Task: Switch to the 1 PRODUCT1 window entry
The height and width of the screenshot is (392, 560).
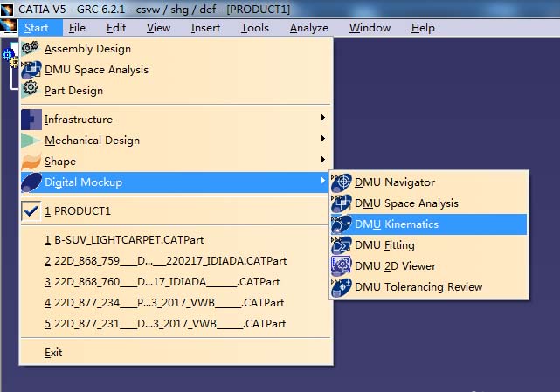Action: [x=175, y=211]
